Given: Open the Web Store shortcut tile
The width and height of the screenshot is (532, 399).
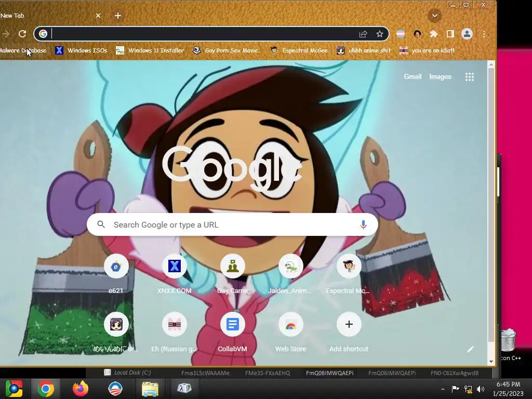Looking at the screenshot, I should click(290, 332).
